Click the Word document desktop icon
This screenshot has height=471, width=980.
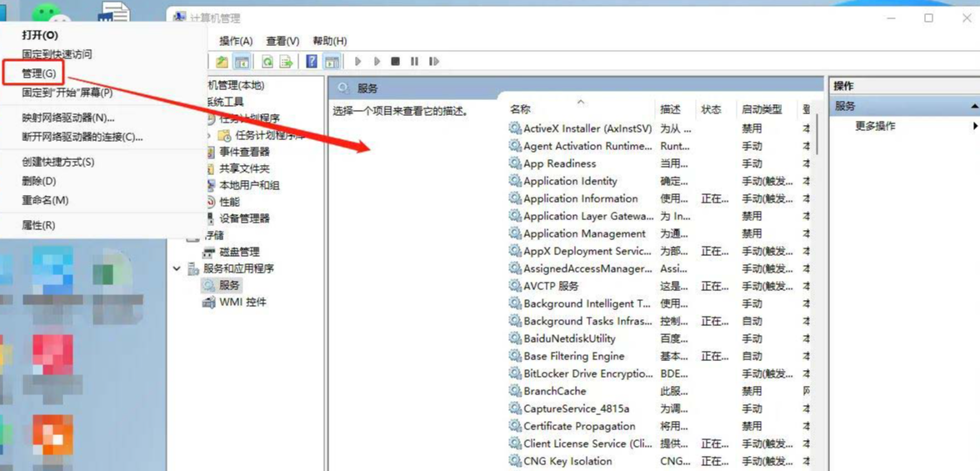pos(116,13)
